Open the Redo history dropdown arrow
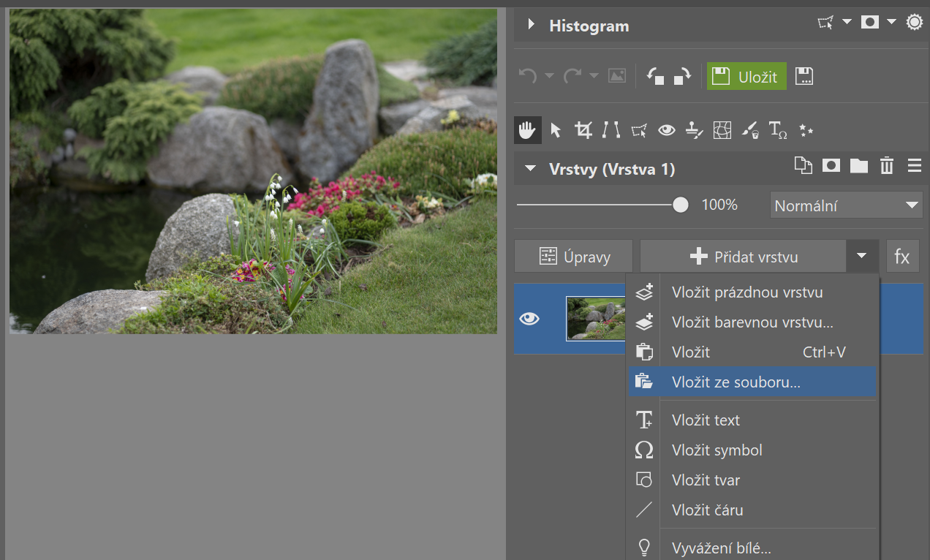Viewport: 930px width, 560px height. click(x=594, y=76)
